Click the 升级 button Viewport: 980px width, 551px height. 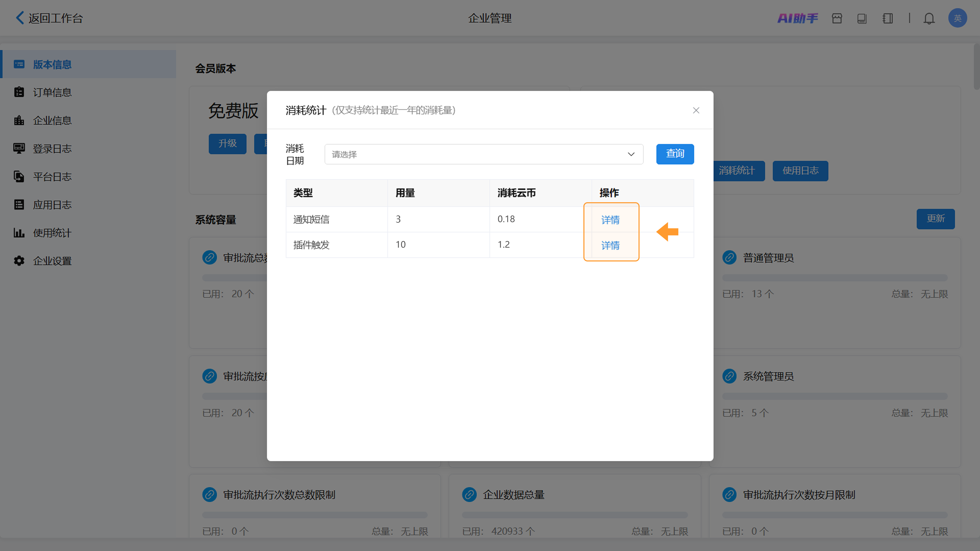click(227, 143)
